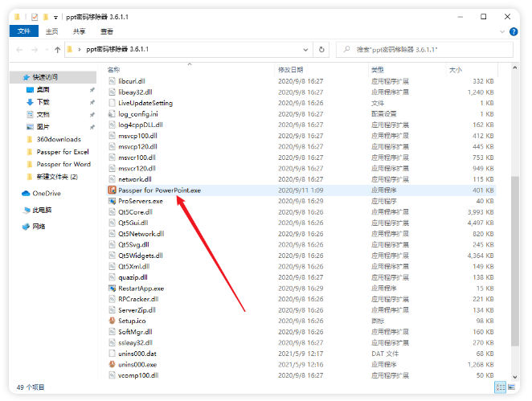Open OneDrive cloud icon in sidebar

(26, 194)
